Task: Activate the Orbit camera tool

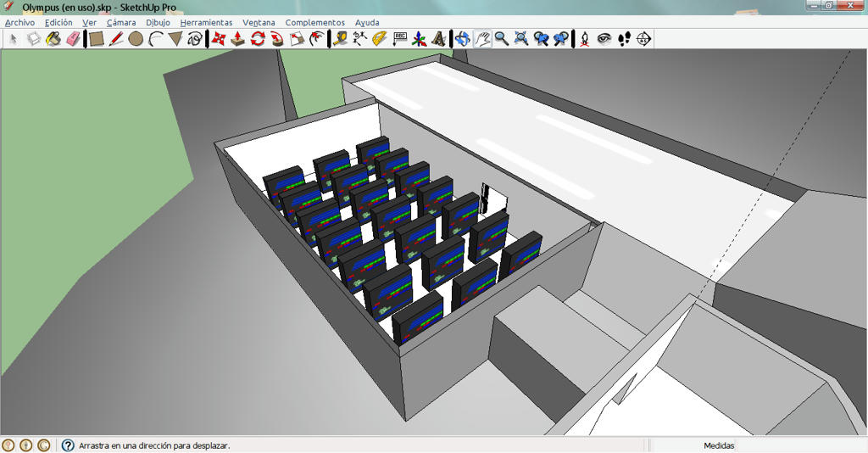Action: 463,39
